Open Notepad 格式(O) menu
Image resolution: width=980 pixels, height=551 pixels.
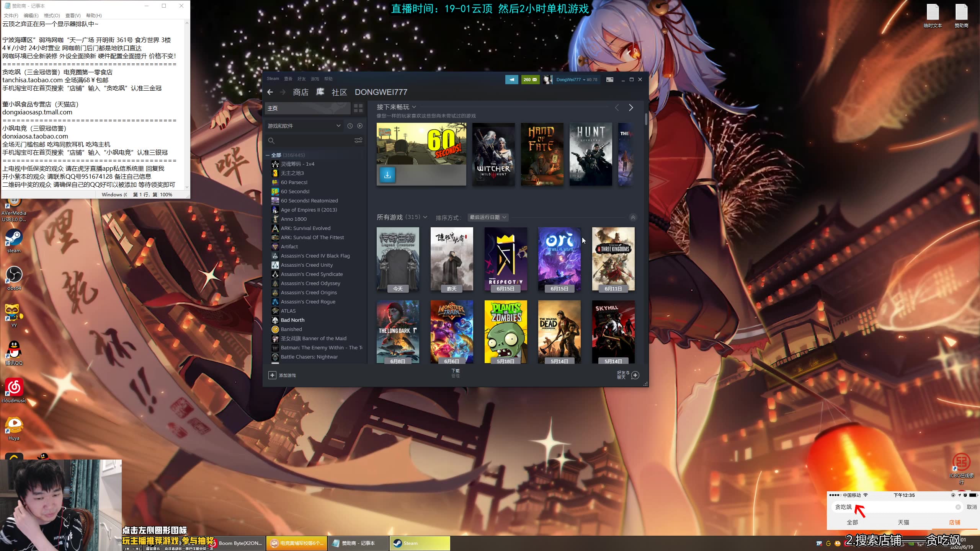click(x=52, y=16)
